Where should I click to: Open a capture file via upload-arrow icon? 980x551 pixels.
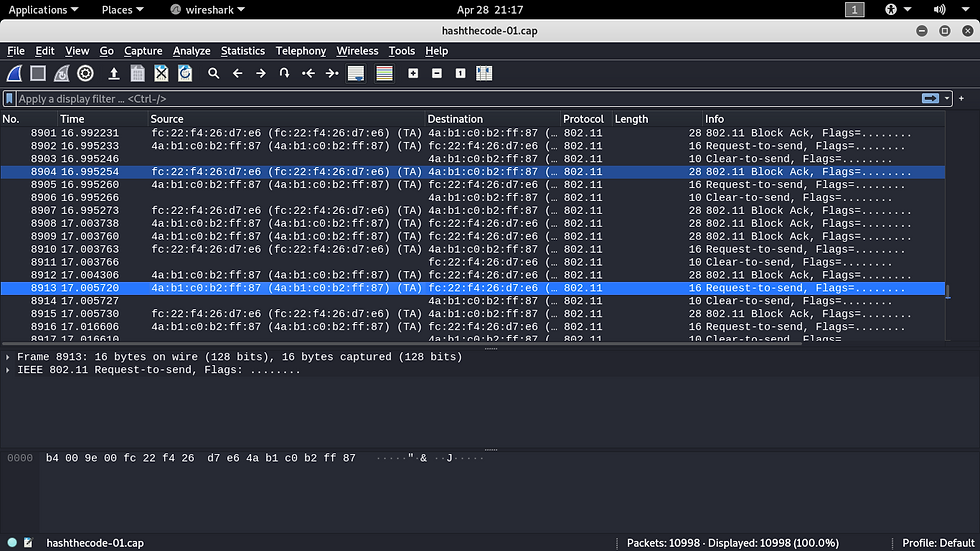point(114,74)
